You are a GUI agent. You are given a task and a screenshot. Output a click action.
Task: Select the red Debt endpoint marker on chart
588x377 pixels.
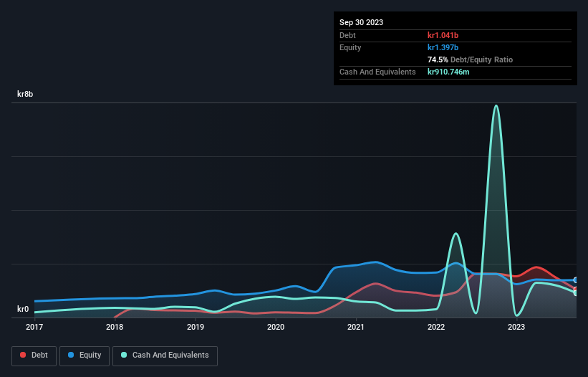tap(576, 290)
